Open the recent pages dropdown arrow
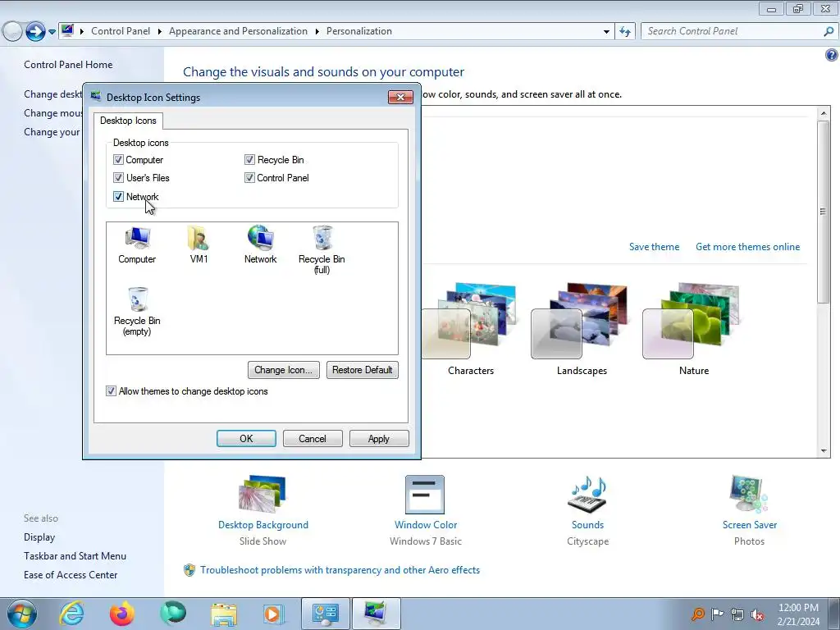The height and width of the screenshot is (630, 840). (x=52, y=32)
